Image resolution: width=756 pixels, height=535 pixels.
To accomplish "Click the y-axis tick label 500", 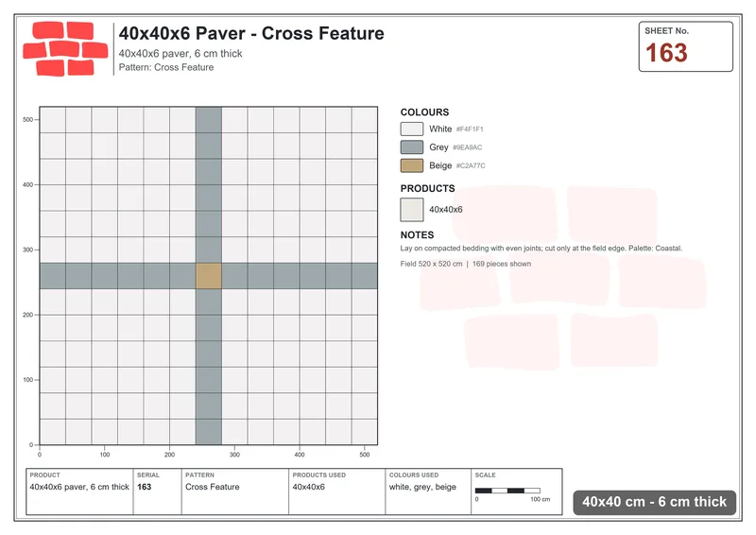I will pyautogui.click(x=28, y=120).
